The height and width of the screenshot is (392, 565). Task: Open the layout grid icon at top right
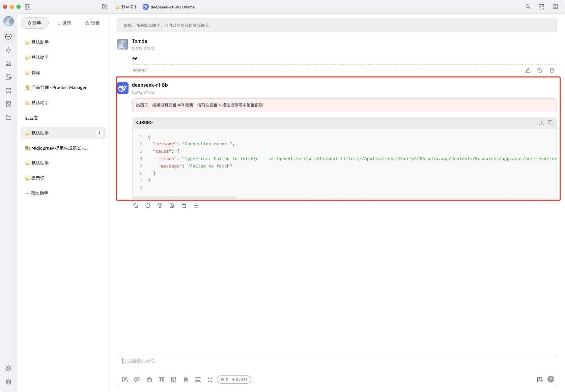[555, 7]
